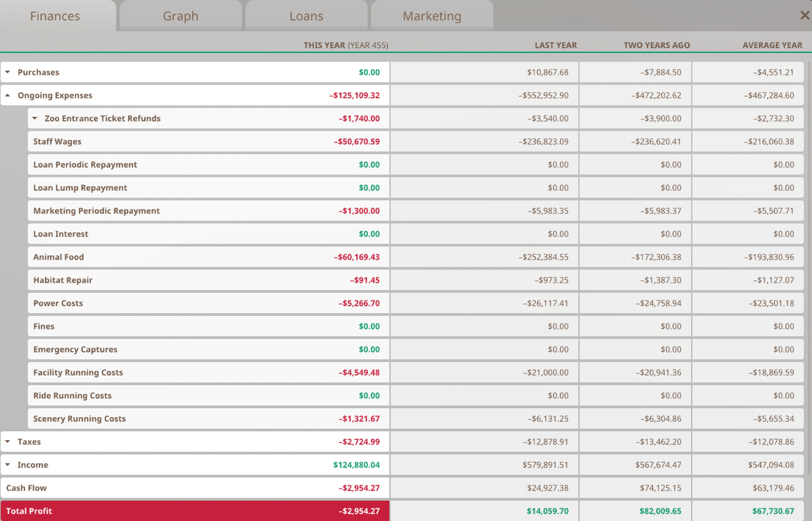This screenshot has width=812, height=521.
Task: Click the Total Profit label
Action: (x=29, y=511)
